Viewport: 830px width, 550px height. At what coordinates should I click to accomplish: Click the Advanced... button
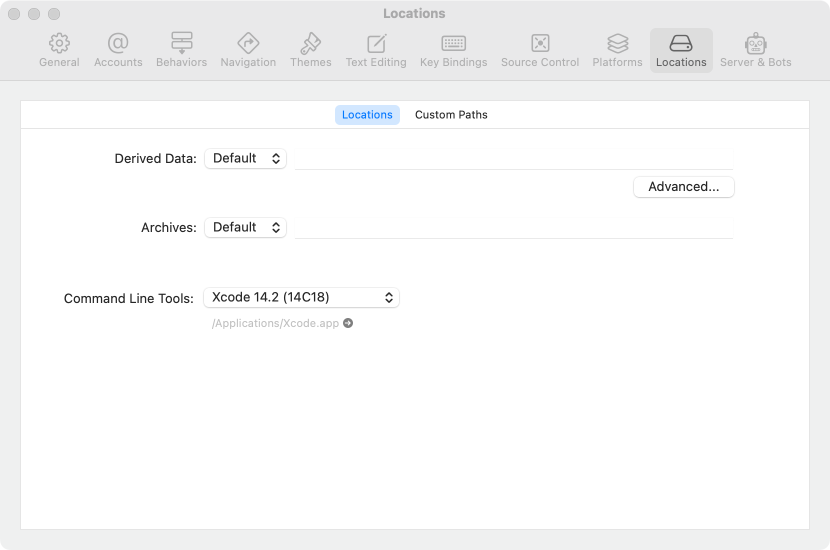click(683, 187)
